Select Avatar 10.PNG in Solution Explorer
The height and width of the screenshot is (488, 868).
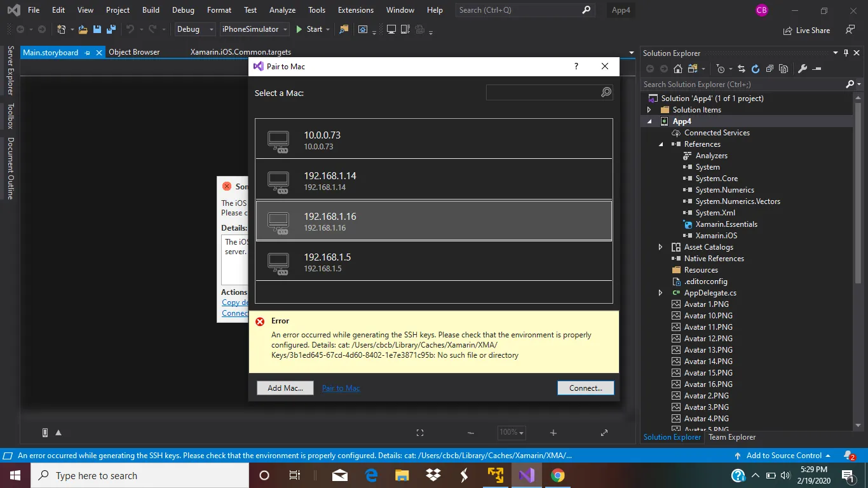coord(708,316)
